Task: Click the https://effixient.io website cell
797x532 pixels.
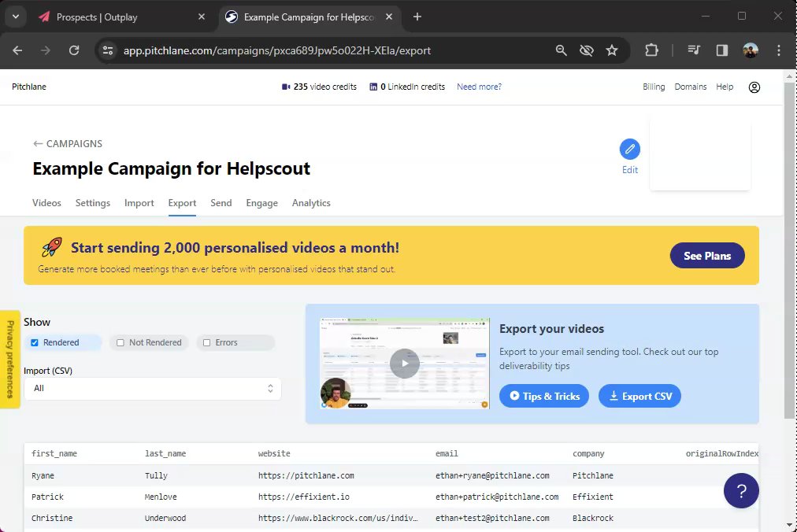Action: point(303,497)
